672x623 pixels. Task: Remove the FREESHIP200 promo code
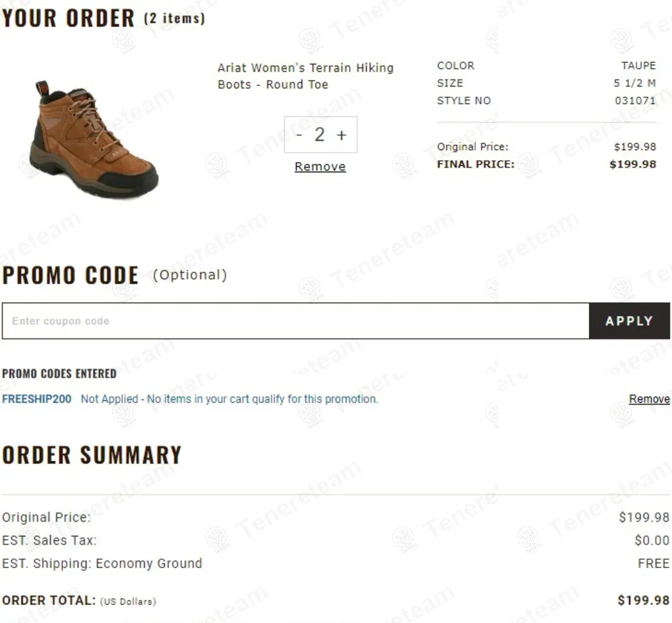[x=649, y=399]
